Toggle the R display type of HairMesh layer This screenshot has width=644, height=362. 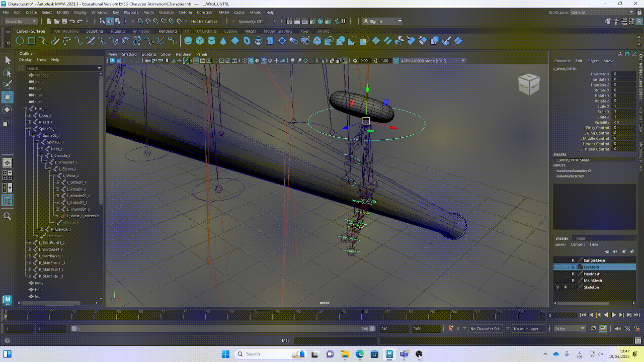(x=573, y=274)
